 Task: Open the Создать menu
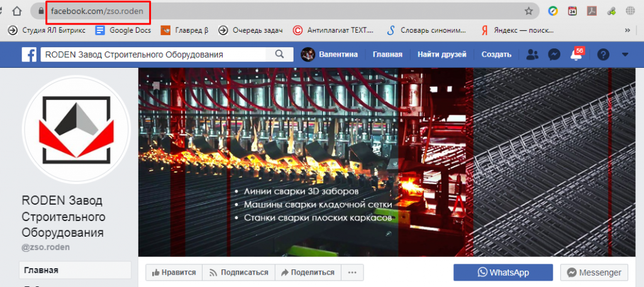[x=496, y=55]
